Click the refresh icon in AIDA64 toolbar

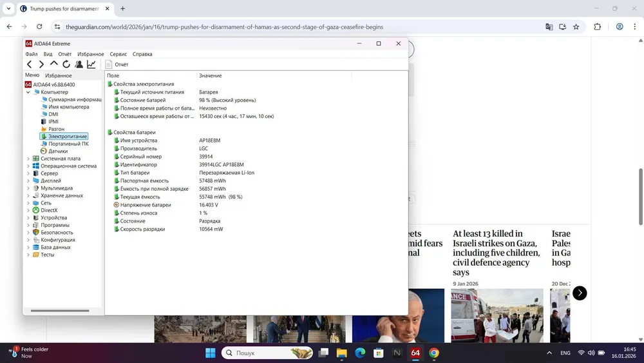coord(66,64)
